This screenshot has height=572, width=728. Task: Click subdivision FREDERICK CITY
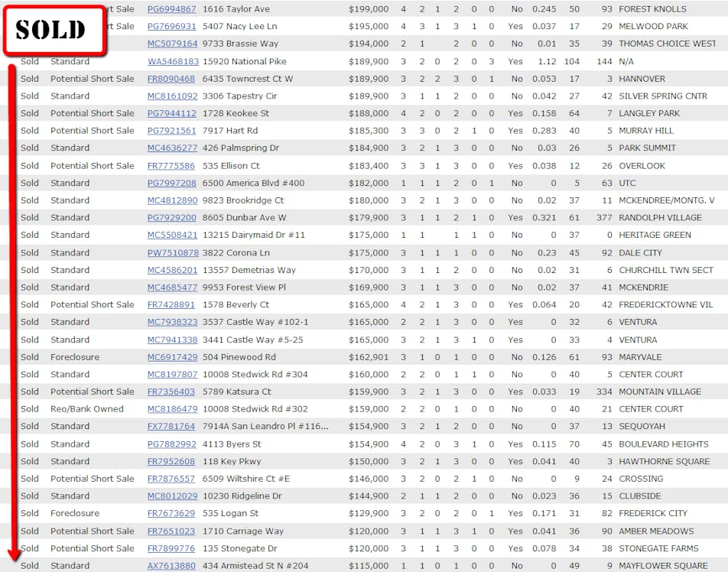[653, 514]
